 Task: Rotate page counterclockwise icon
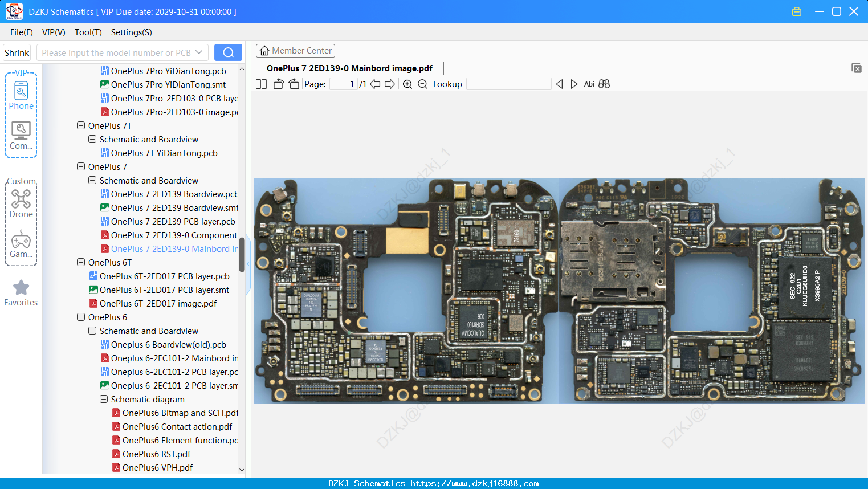(278, 84)
